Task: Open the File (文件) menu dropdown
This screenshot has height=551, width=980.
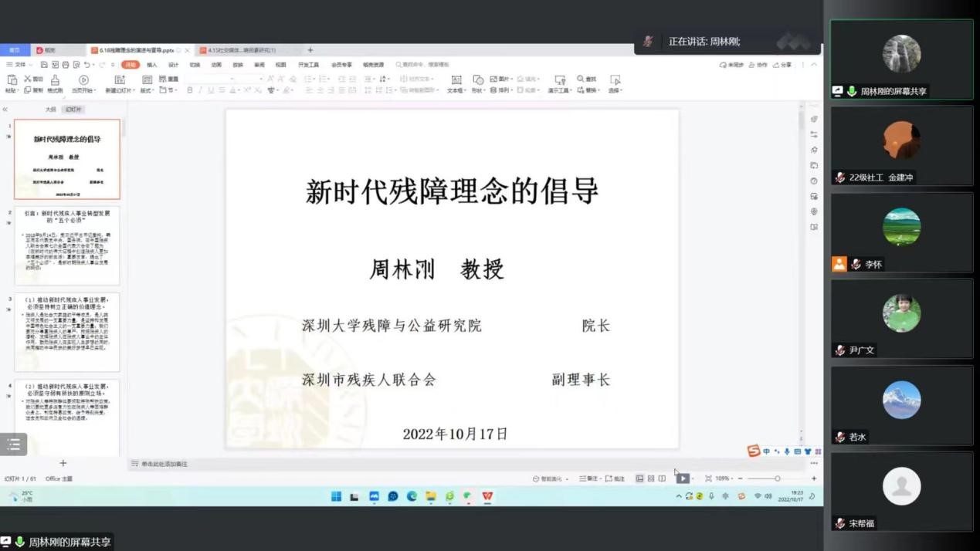Action: pyautogui.click(x=15, y=65)
